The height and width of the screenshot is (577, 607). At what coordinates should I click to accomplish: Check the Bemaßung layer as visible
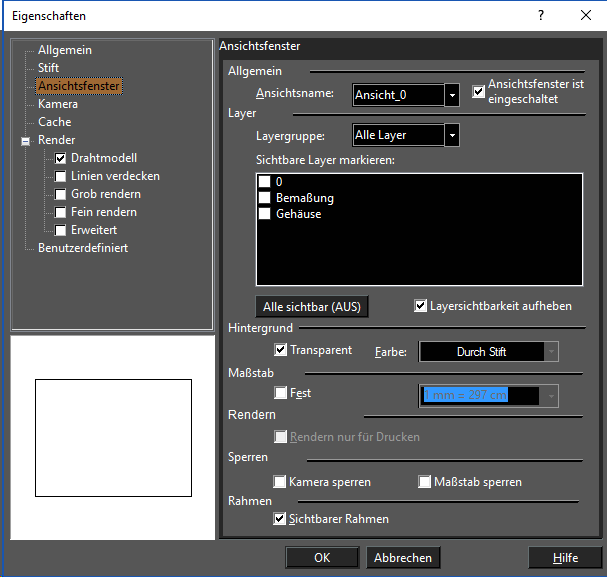point(264,198)
